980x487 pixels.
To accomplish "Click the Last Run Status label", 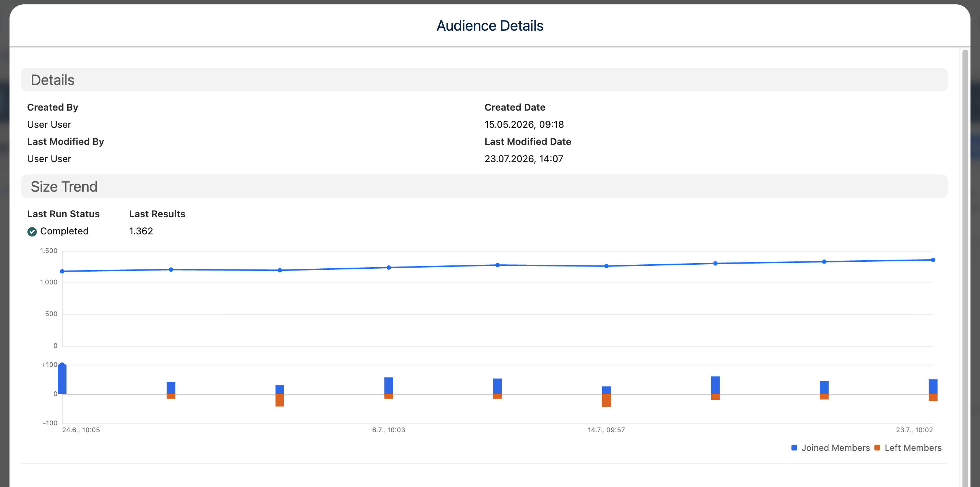I will click(63, 214).
